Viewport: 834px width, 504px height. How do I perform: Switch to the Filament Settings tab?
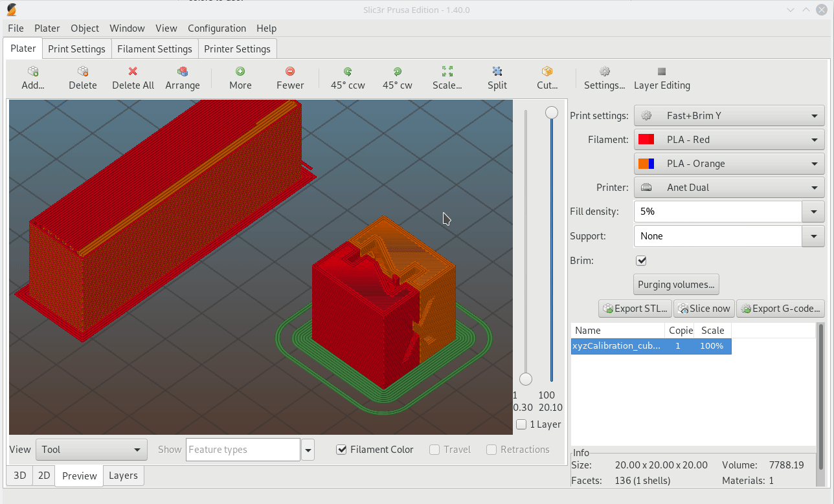click(155, 48)
